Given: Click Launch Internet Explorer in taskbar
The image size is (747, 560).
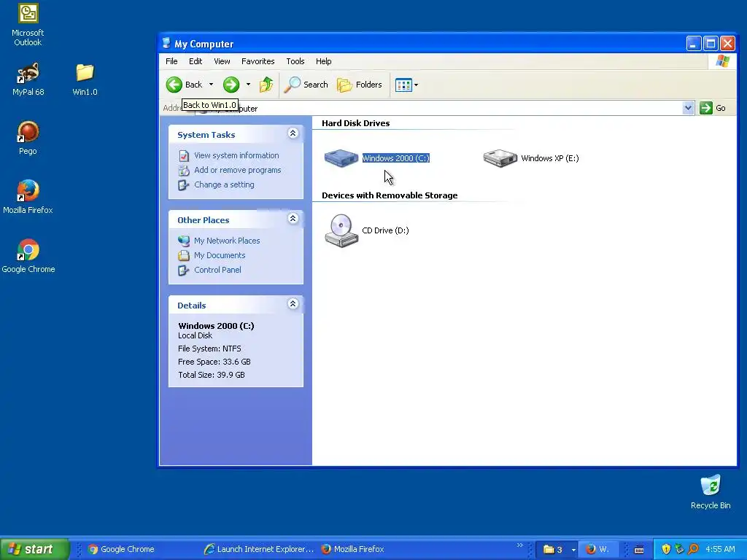Looking at the screenshot, I should coord(259,549).
